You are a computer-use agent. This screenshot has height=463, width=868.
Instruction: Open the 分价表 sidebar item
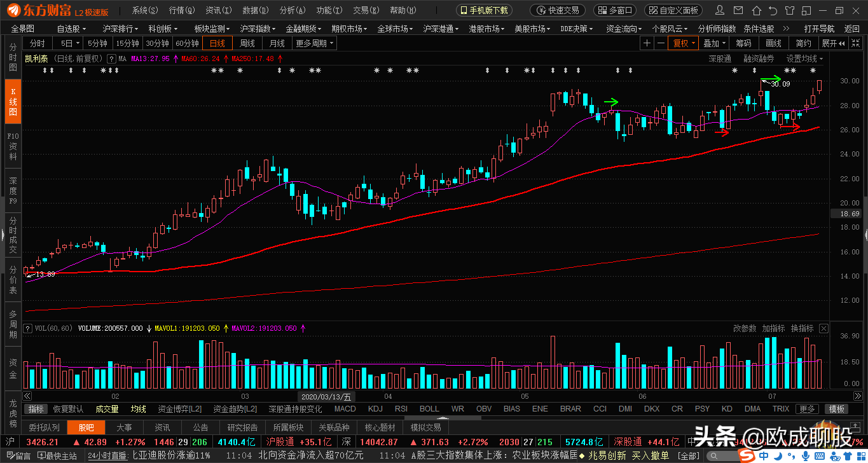(13, 280)
